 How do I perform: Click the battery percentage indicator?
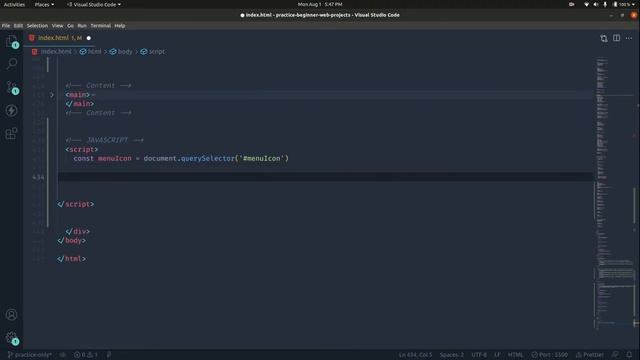pos(622,4)
